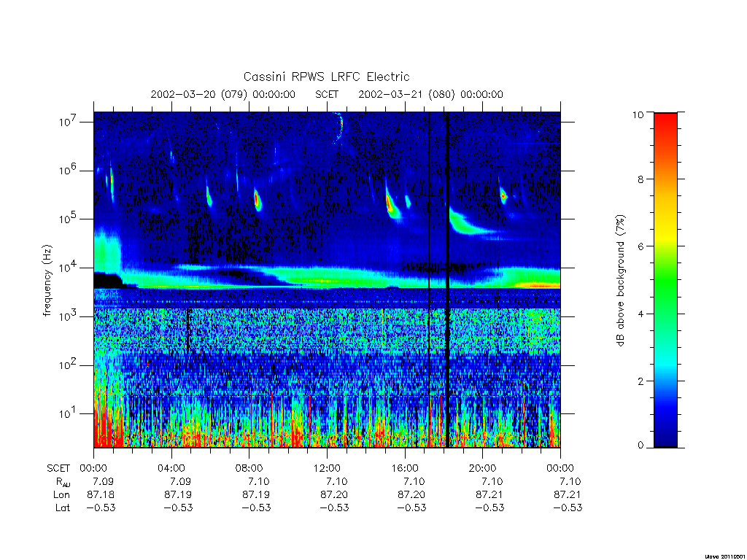Click the 10^6 frequency tick label

[69, 170]
